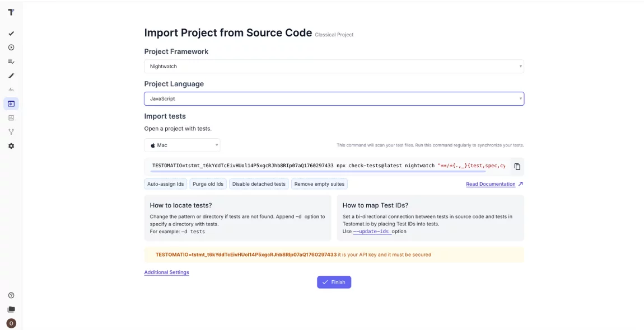Open the Pulse activity sidebar icon
Screen dimensions: 644x330
coord(11,89)
